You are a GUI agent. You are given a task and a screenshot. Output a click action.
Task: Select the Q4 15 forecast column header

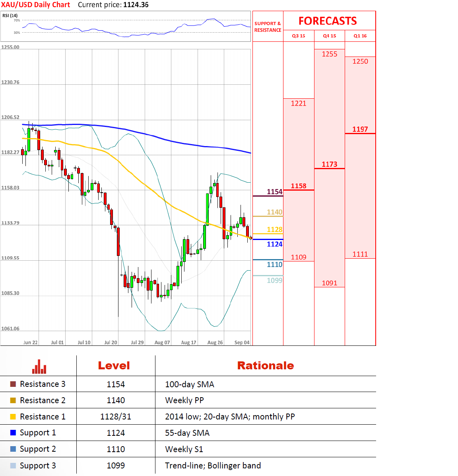click(x=330, y=36)
